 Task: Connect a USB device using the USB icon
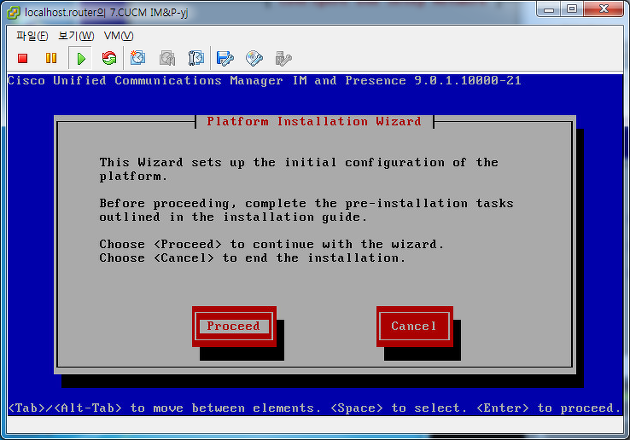coord(283,58)
